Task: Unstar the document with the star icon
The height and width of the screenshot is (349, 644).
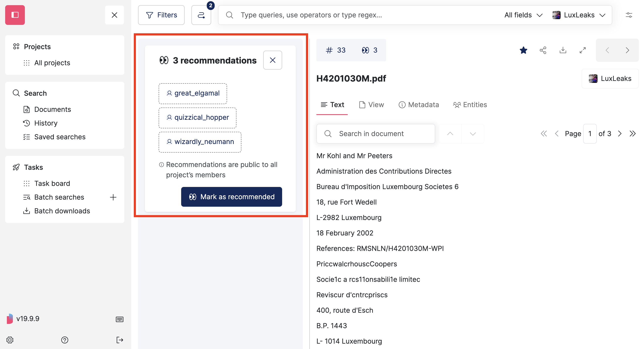Action: point(524,50)
